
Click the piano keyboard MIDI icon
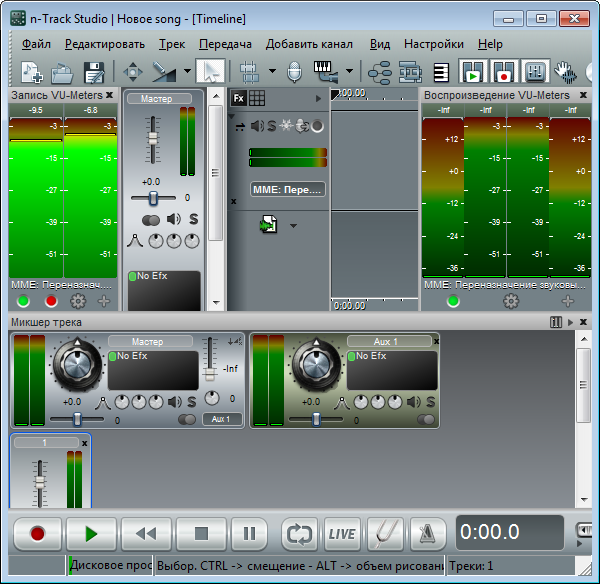(x=324, y=72)
